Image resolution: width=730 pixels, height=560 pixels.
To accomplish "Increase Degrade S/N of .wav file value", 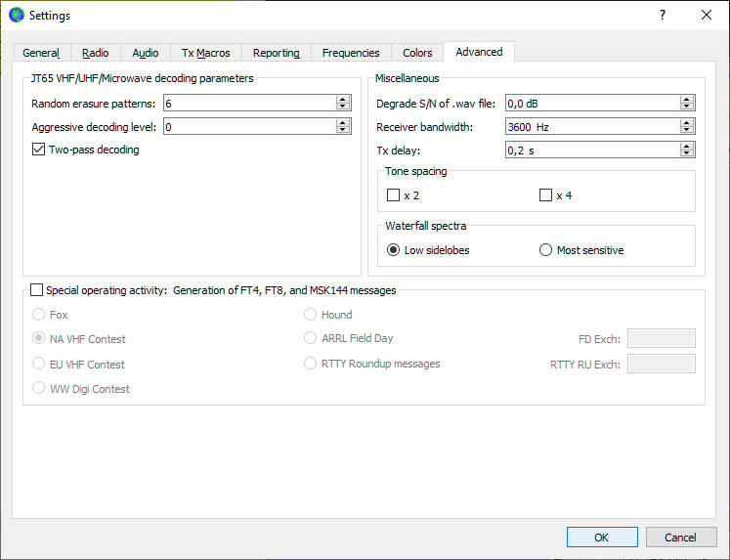I will 687,99.
